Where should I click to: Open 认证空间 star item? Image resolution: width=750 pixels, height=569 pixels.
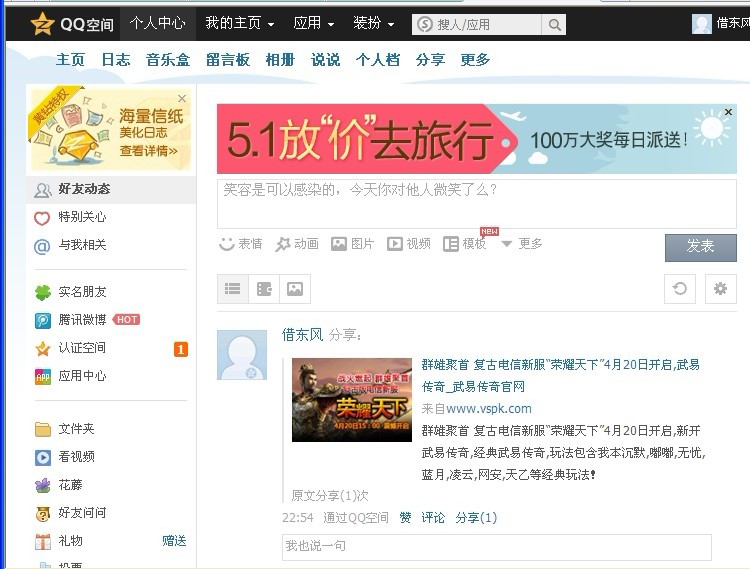coord(70,348)
